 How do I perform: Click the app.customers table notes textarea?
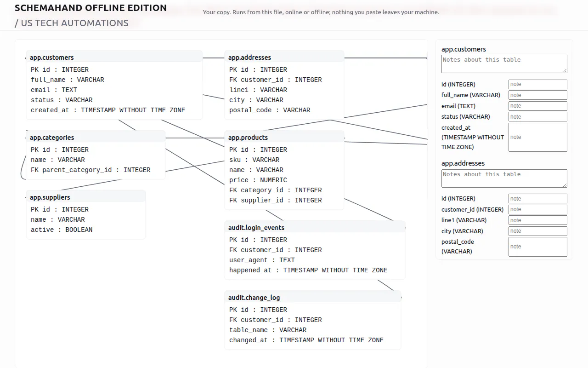(504, 64)
